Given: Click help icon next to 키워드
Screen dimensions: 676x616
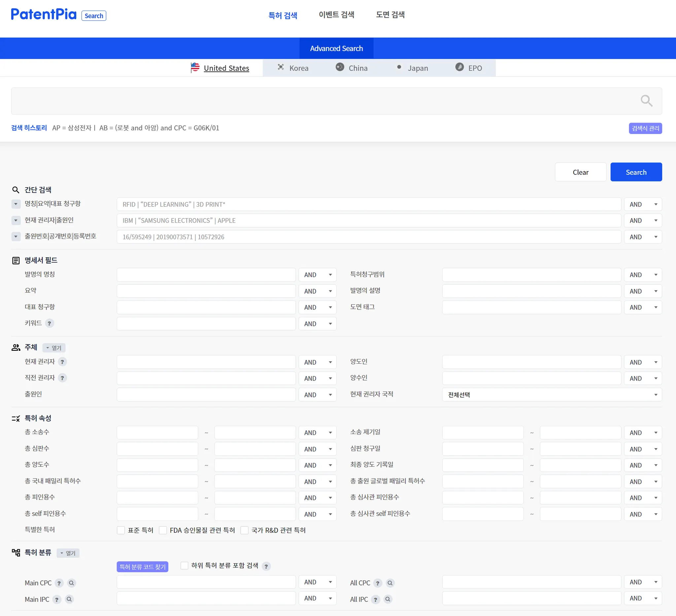Looking at the screenshot, I should pos(49,323).
